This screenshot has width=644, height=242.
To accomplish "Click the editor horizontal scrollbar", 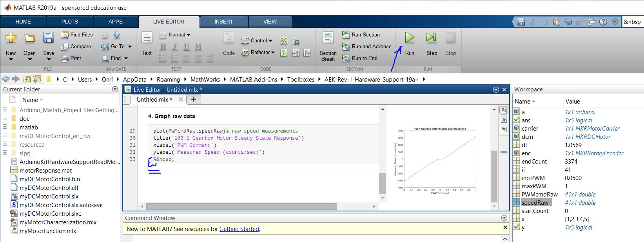I will click(241, 206).
